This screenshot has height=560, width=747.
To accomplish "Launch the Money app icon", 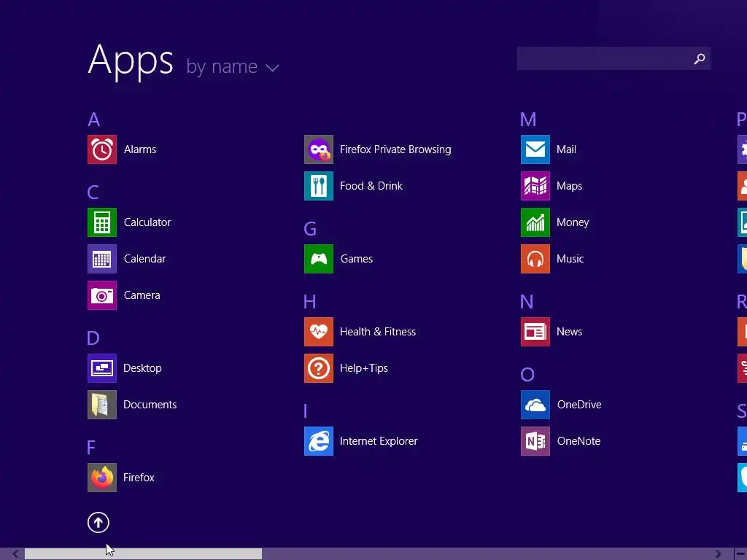I will point(535,222).
